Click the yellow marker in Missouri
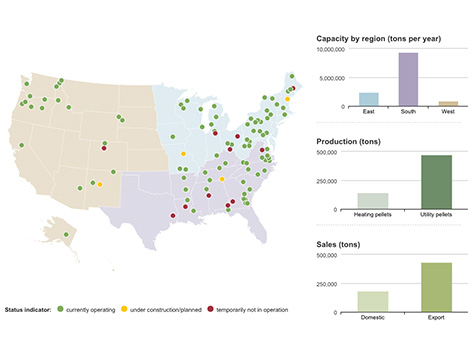474x361 pixels. [183, 154]
